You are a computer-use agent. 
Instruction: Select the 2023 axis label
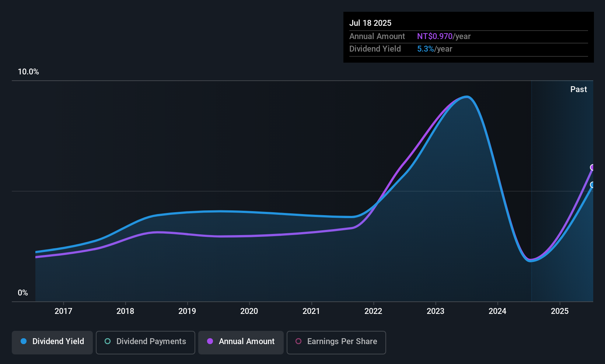pos(435,311)
